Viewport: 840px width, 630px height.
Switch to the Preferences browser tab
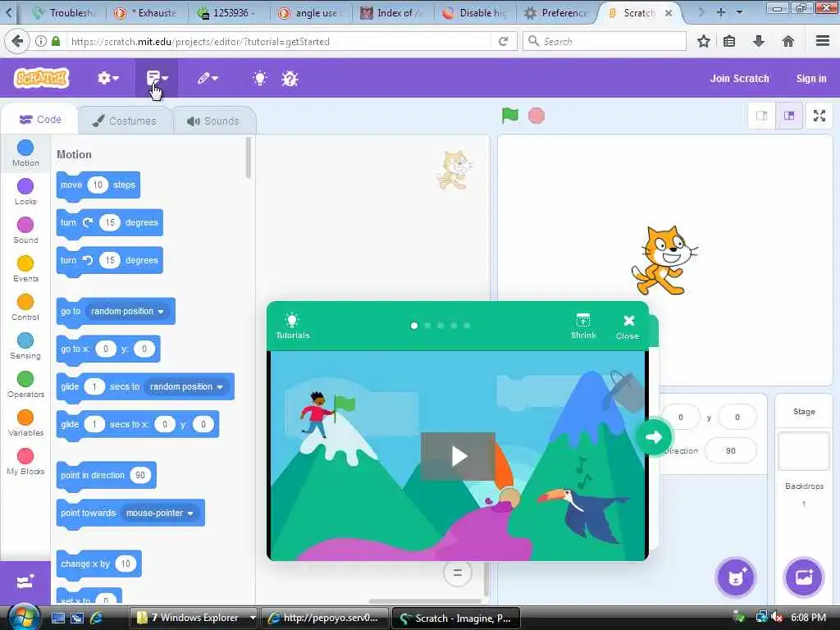(556, 13)
